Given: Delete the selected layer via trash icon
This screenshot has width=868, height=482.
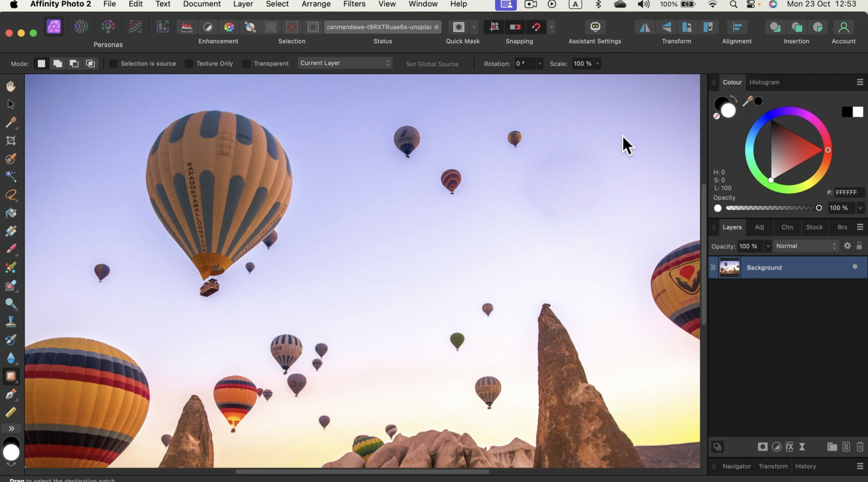Looking at the screenshot, I should (x=860, y=447).
